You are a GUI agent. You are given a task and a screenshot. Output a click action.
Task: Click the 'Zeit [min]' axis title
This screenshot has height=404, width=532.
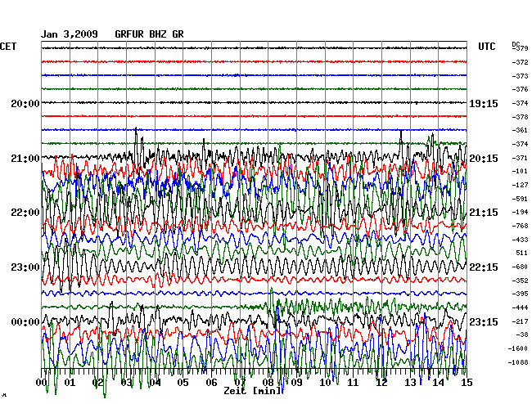(x=253, y=391)
